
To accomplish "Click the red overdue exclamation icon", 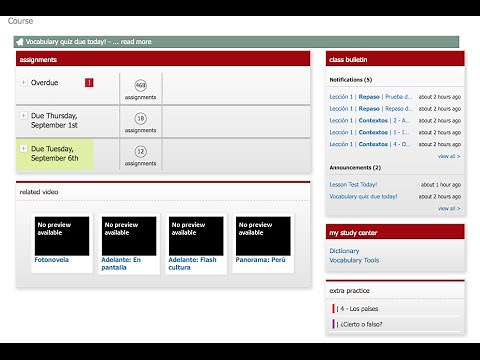I will [89, 82].
